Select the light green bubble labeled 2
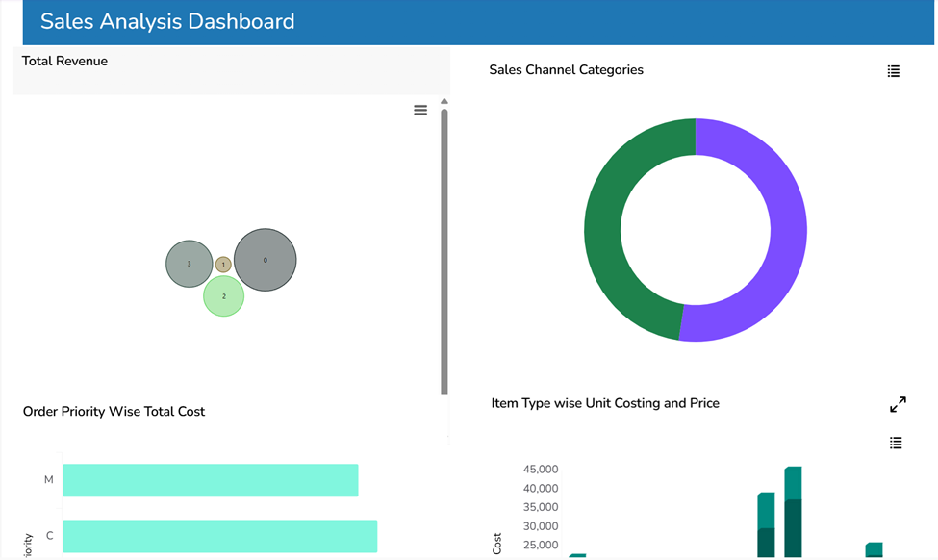Image resolution: width=938 pixels, height=560 pixels. (224, 296)
